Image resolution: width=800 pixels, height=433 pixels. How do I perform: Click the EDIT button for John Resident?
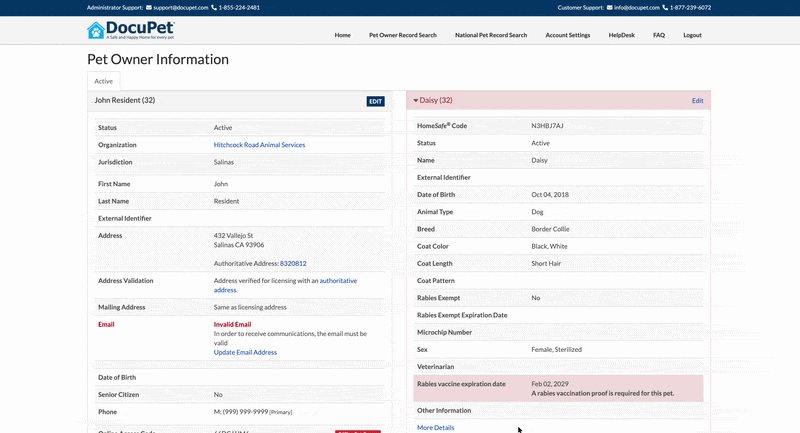coord(376,101)
